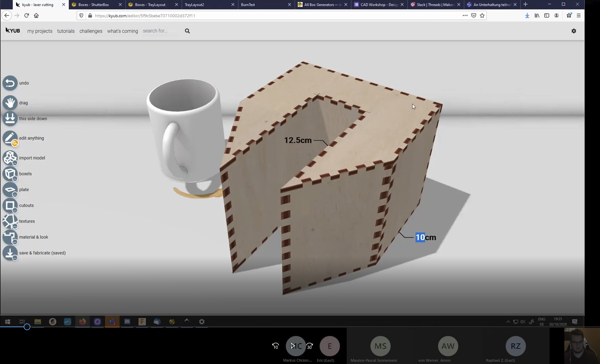
Task: Click the undo tool icon
Action: pyautogui.click(x=10, y=83)
